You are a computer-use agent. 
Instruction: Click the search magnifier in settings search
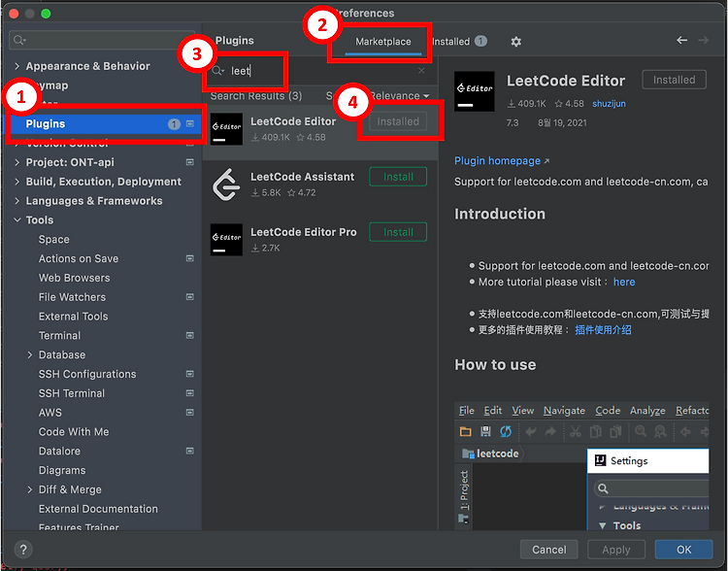coord(19,41)
